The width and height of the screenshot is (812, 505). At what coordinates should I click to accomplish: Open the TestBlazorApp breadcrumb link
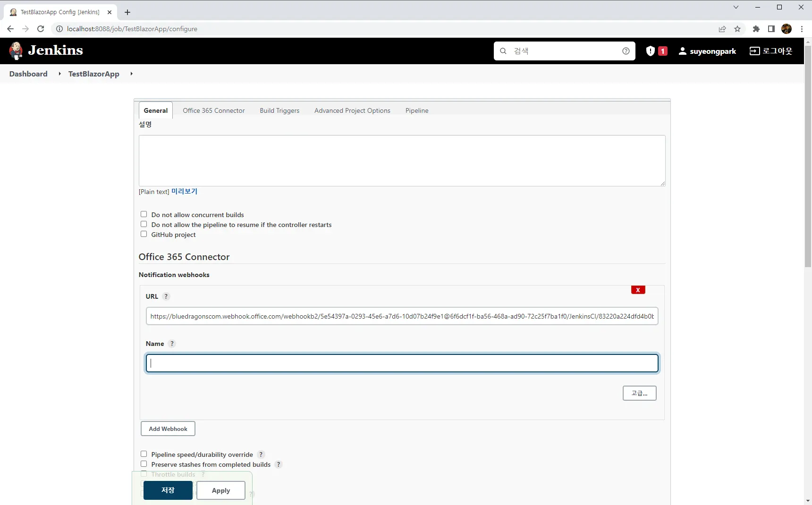coord(94,74)
